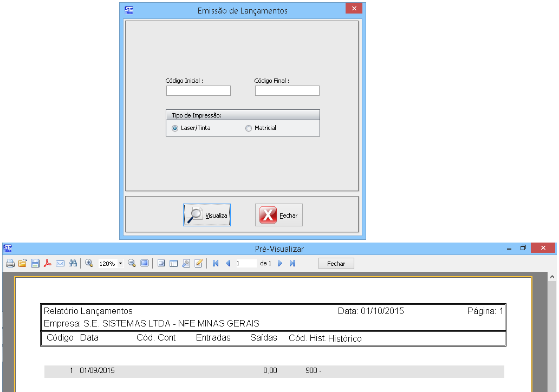Click the Código Final input field
This screenshot has width=559, height=392.
[x=287, y=91]
